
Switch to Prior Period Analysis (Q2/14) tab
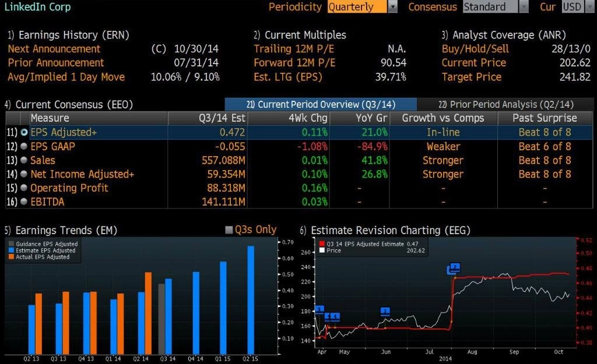click(505, 104)
